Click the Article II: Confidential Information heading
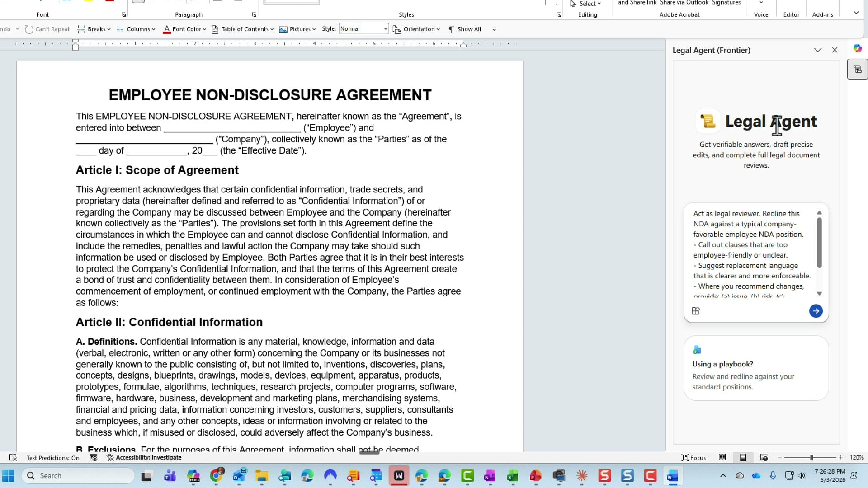 point(169,322)
